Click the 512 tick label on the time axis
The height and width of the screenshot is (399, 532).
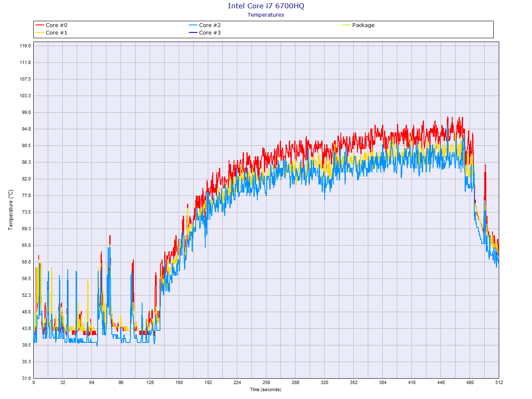click(x=498, y=382)
